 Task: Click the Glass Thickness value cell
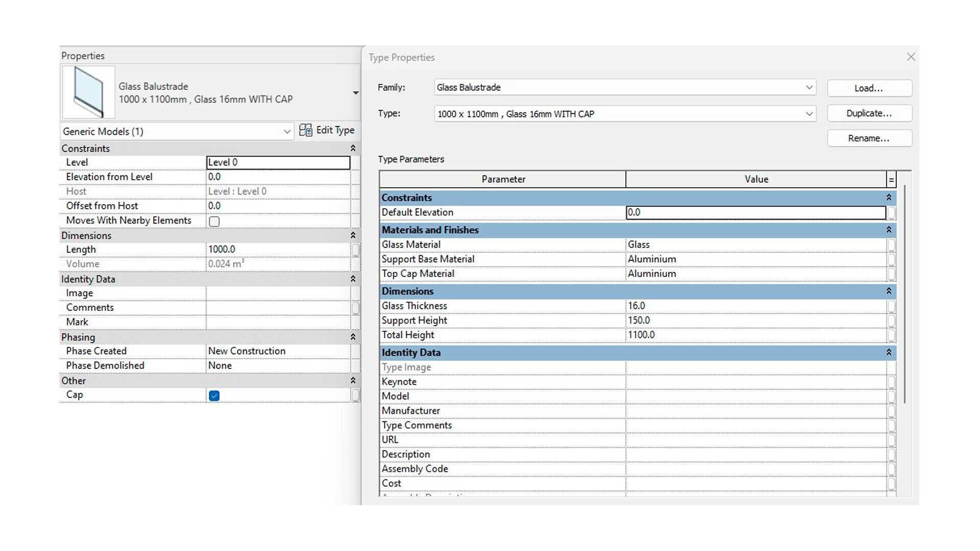755,306
